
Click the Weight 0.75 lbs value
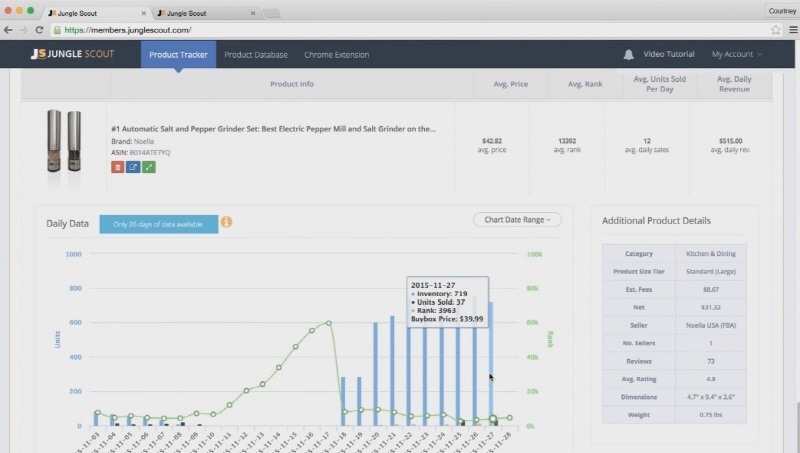tap(711, 415)
